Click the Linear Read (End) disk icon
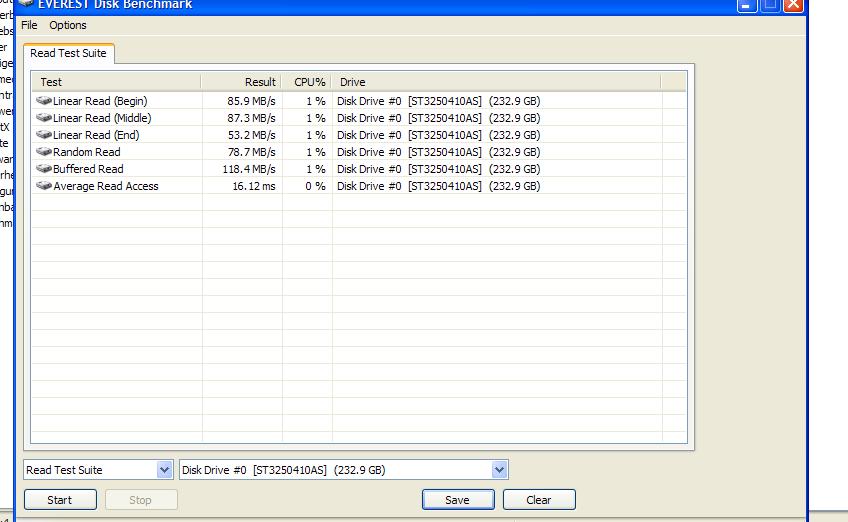Image resolution: width=848 pixels, height=522 pixels. (44, 135)
